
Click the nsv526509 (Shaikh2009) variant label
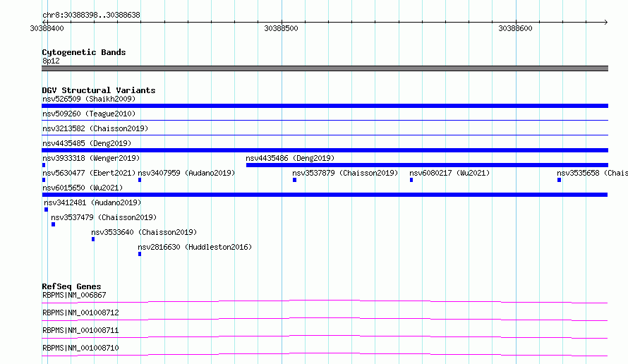coord(89,99)
